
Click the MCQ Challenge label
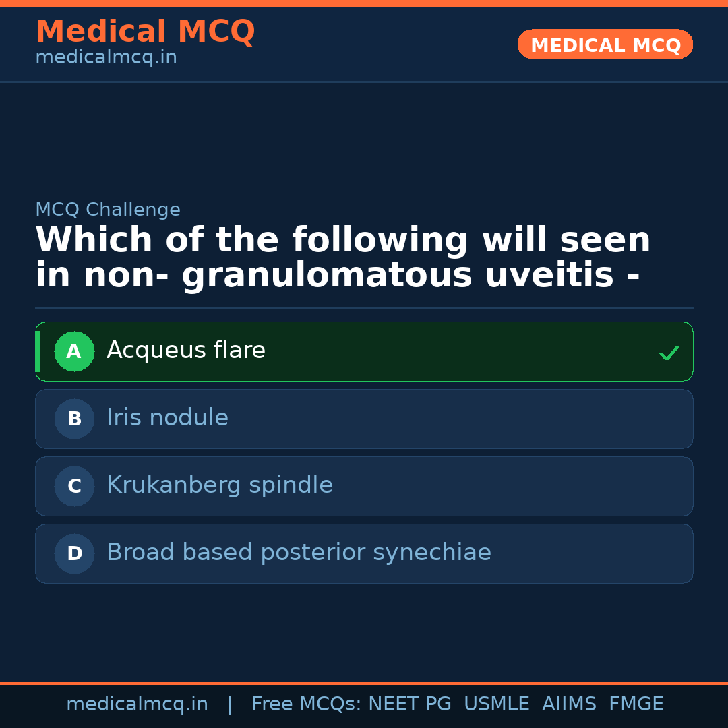pyautogui.click(x=108, y=210)
